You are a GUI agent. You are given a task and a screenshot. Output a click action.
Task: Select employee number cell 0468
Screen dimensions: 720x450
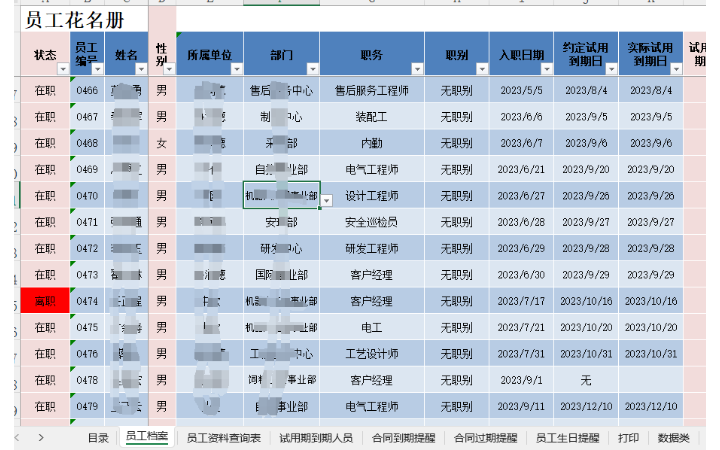pyautogui.click(x=87, y=143)
